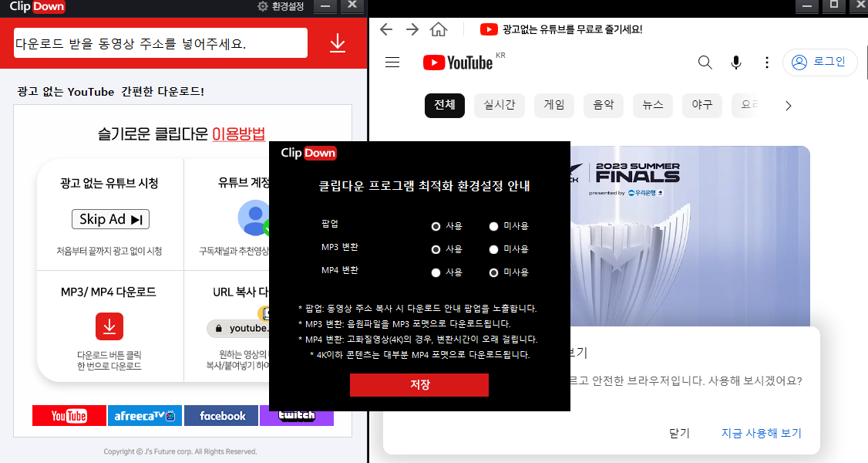Screen dimensions: 868x463
Task: Click the 로그인 sign-in button
Action: [x=820, y=62]
